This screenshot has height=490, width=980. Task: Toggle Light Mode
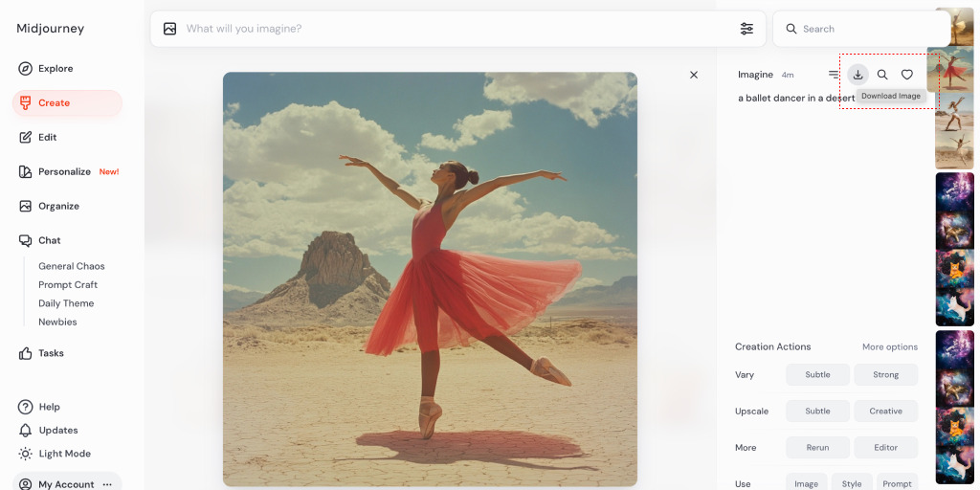tap(55, 454)
